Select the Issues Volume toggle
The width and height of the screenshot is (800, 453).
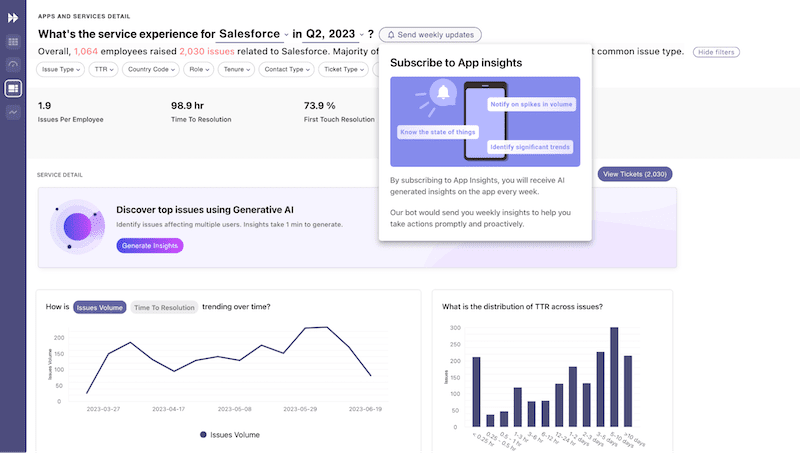pyautogui.click(x=99, y=307)
